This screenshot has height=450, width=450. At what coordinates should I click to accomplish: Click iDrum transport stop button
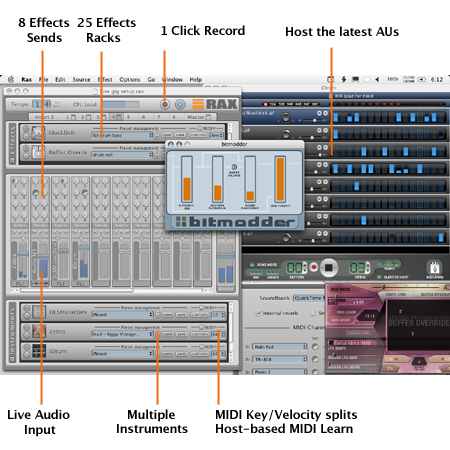coord(329,268)
